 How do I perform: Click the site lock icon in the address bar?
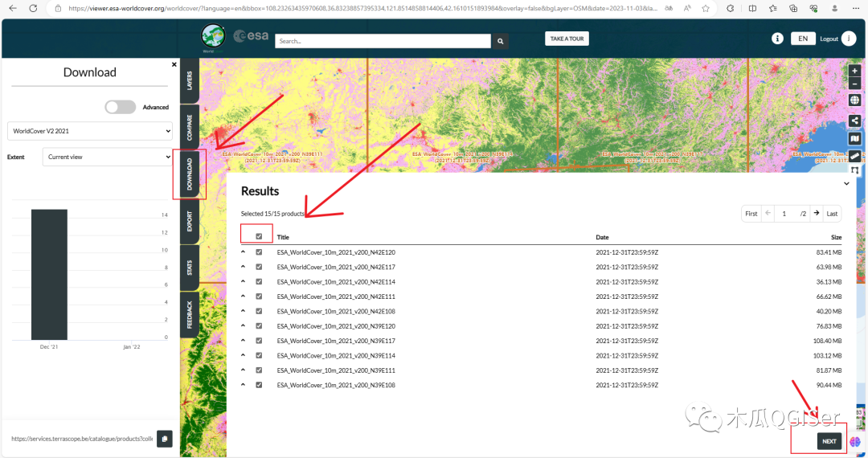pyautogui.click(x=58, y=8)
